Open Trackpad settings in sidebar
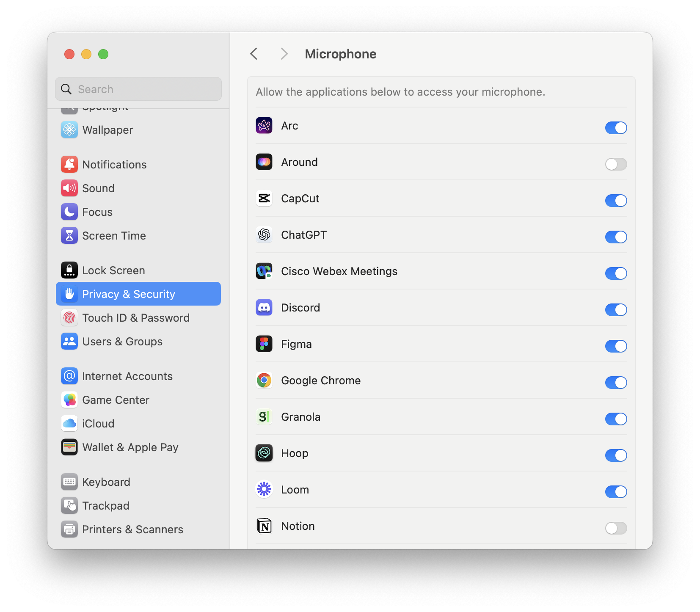The image size is (700, 612). tap(138, 506)
